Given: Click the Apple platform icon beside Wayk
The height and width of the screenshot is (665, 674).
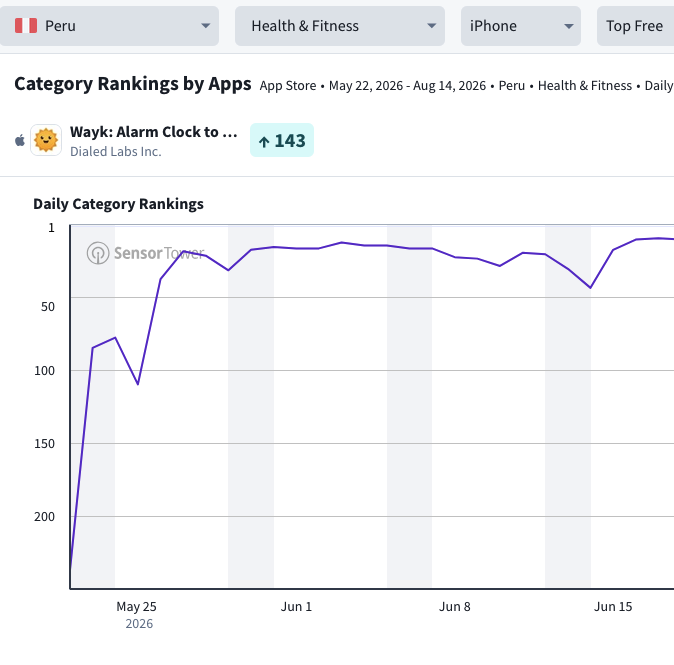Looking at the screenshot, I should tap(20, 140).
